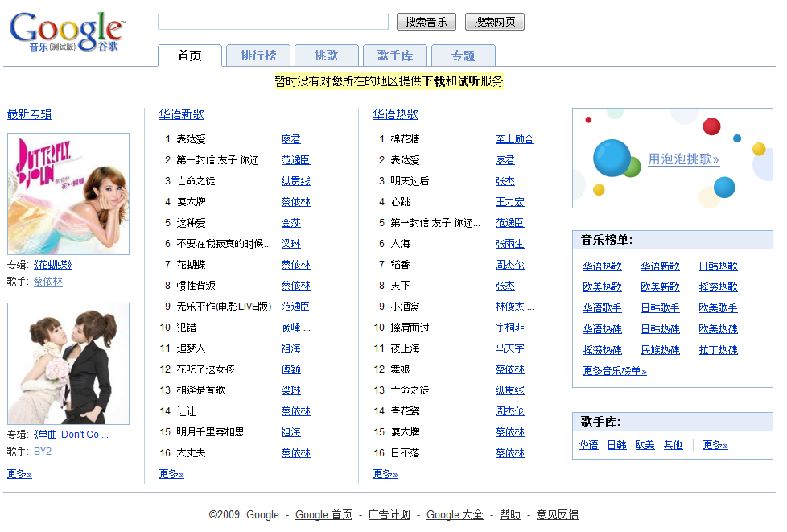Open artist 王力宏 for song 心跳
This screenshot has width=787, height=532.
click(x=510, y=202)
